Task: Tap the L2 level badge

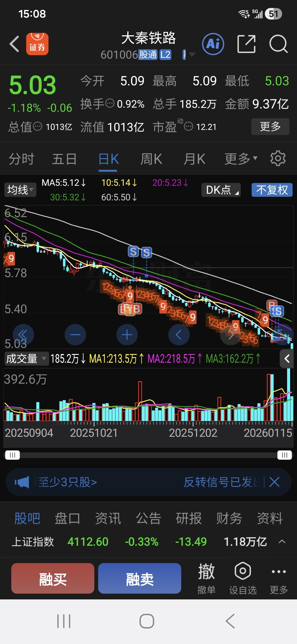Action: click(166, 54)
